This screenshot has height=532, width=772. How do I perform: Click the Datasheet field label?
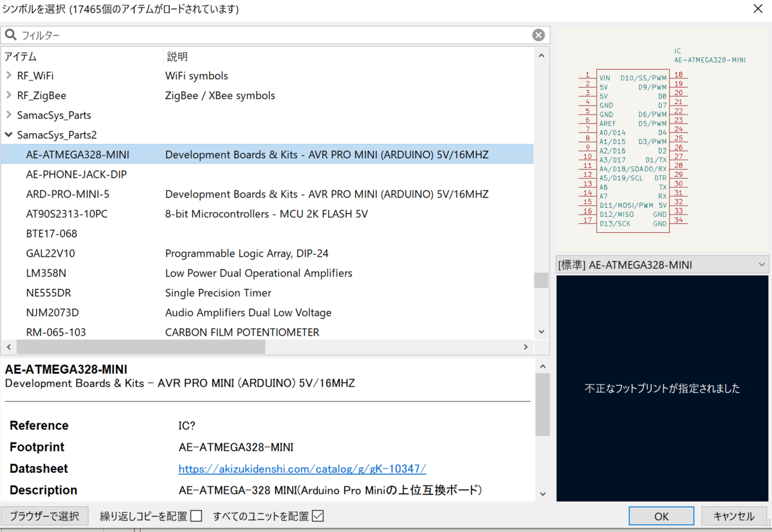(39, 469)
